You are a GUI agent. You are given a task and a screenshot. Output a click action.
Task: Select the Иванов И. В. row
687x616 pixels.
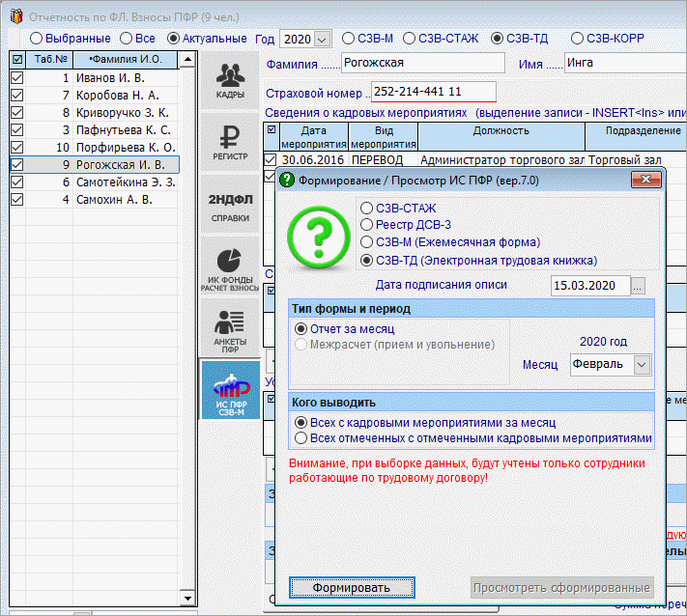pos(94,77)
